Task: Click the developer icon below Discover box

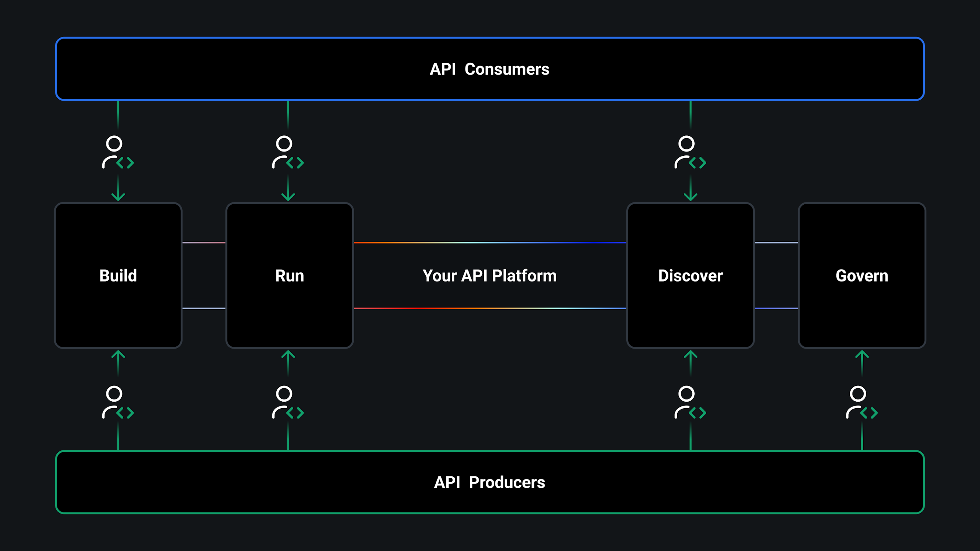Action: tap(690, 402)
